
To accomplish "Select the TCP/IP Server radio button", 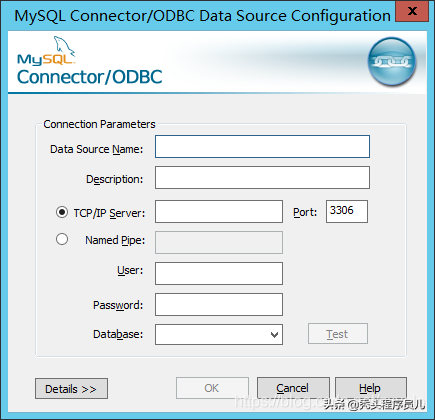I will pyautogui.click(x=62, y=212).
